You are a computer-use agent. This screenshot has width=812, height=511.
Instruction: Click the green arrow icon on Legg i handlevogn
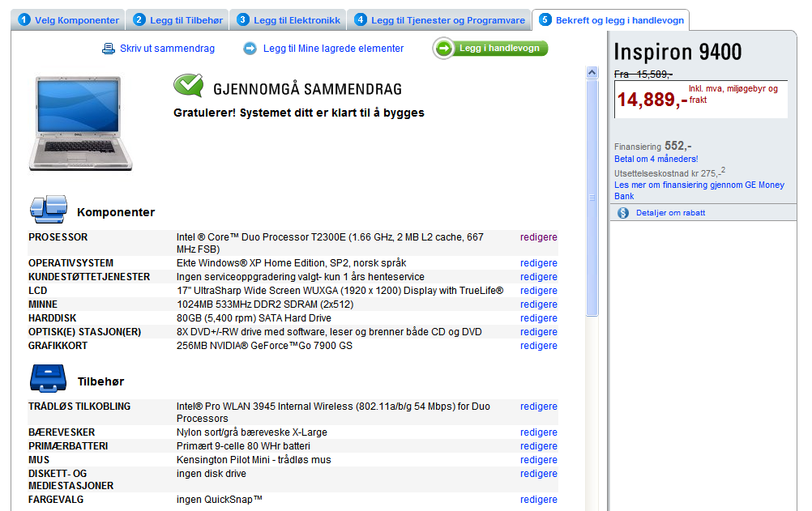coord(444,49)
